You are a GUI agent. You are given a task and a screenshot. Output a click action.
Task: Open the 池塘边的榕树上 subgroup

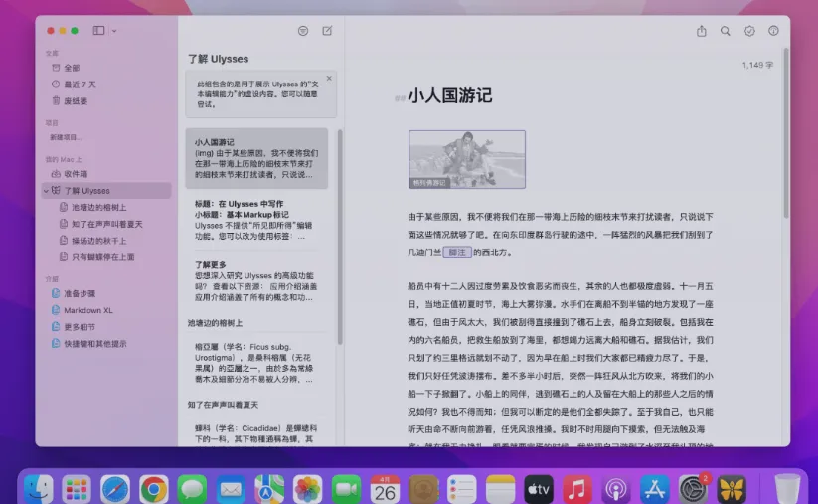tap(99, 207)
